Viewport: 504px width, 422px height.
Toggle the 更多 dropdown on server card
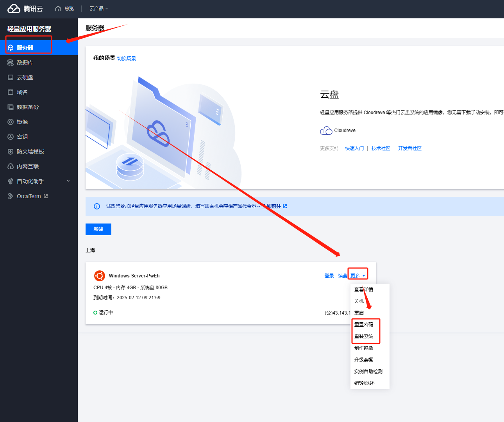357,276
